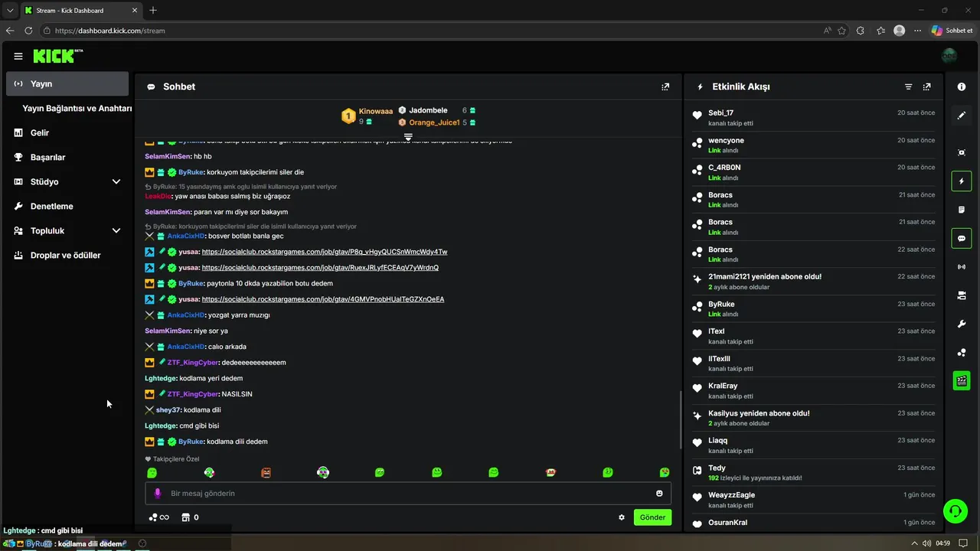Click the wrench tools icon in right sidebar

pyautogui.click(x=962, y=324)
